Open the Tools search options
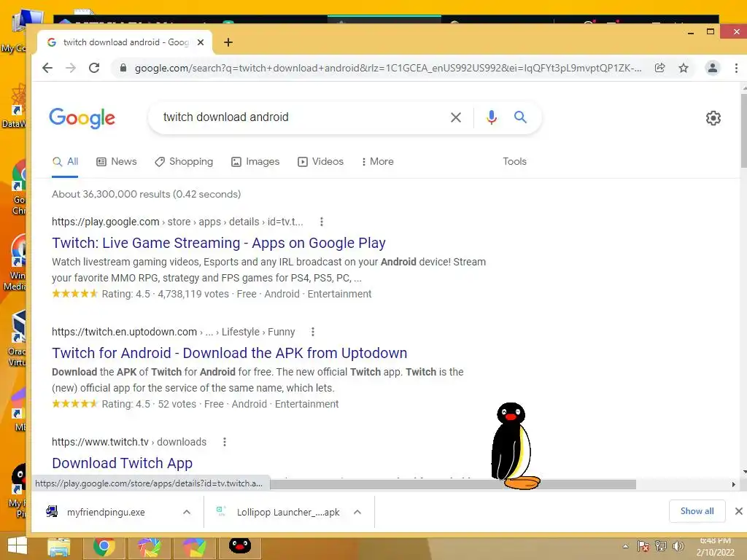 pos(514,161)
